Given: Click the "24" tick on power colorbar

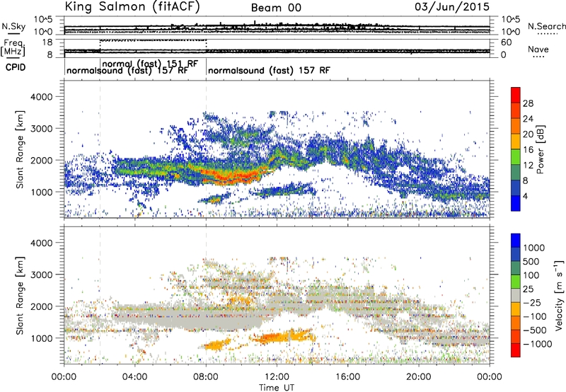Looking at the screenshot, I should [x=528, y=119].
